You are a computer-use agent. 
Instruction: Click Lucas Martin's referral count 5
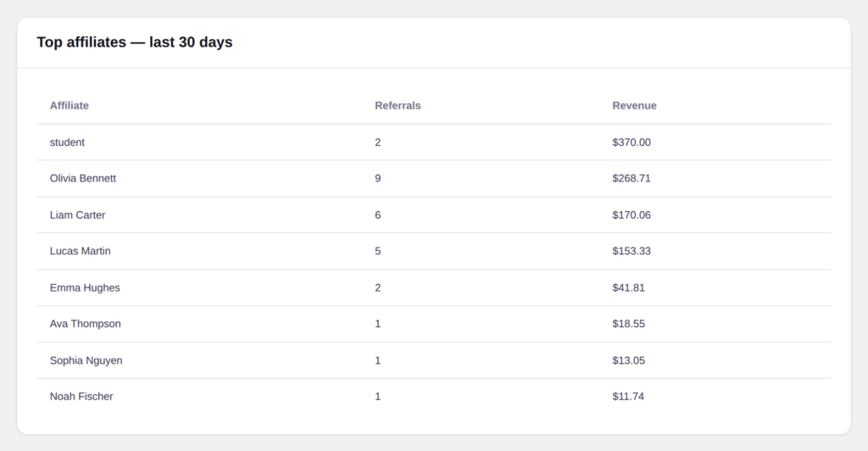coord(377,251)
